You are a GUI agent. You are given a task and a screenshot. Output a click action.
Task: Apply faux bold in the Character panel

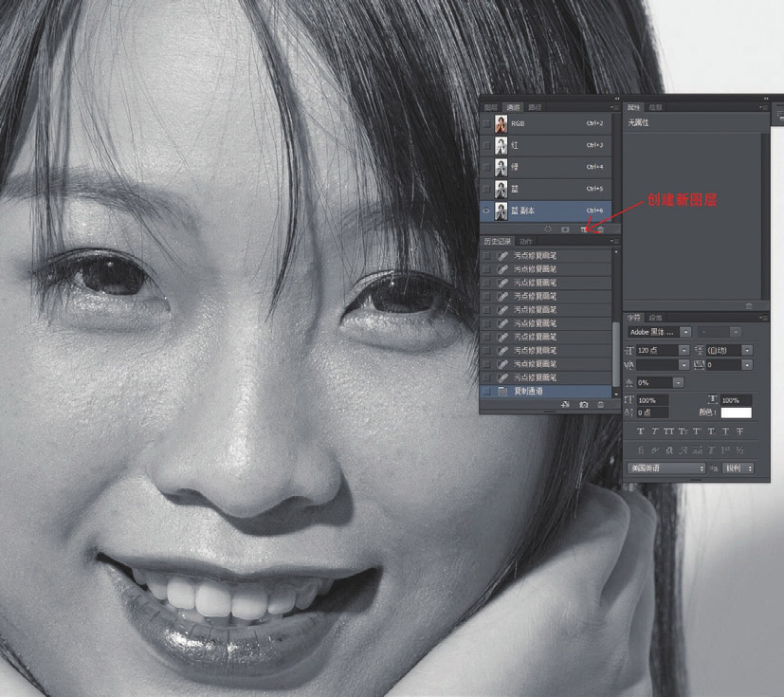tap(641, 431)
